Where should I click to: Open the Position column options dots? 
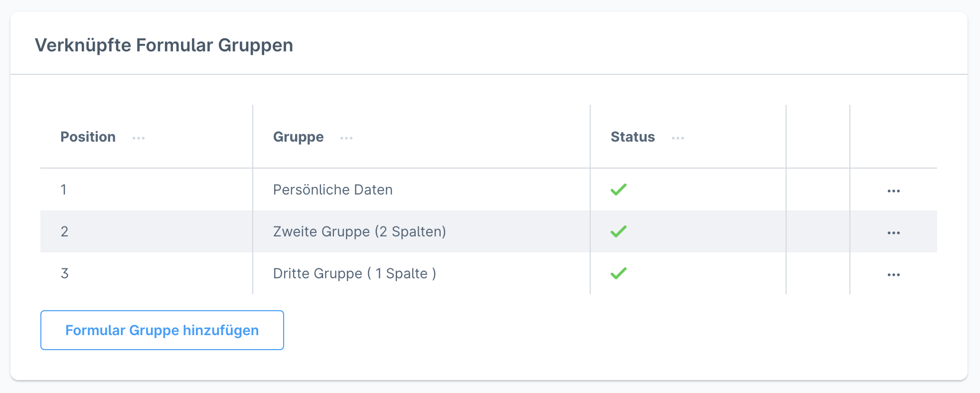139,138
